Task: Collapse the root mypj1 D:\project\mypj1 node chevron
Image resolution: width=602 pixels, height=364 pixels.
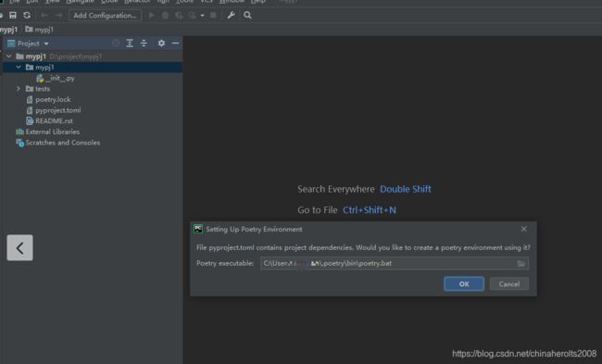Action: point(9,56)
